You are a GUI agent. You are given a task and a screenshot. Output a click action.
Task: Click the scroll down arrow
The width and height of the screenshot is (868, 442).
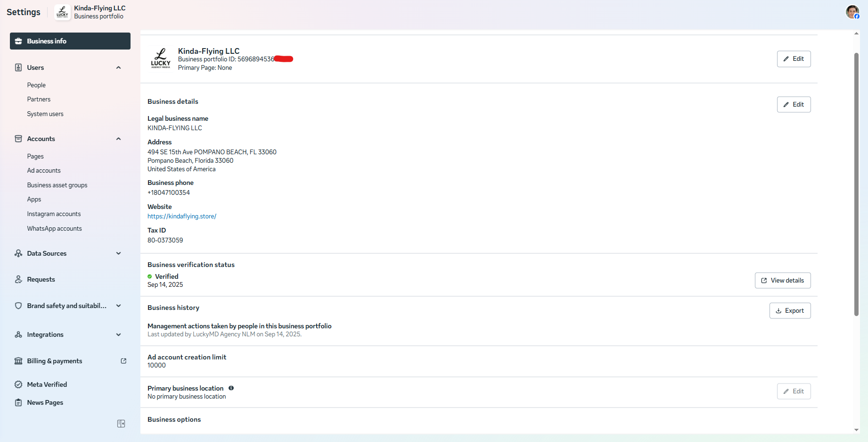(x=856, y=430)
